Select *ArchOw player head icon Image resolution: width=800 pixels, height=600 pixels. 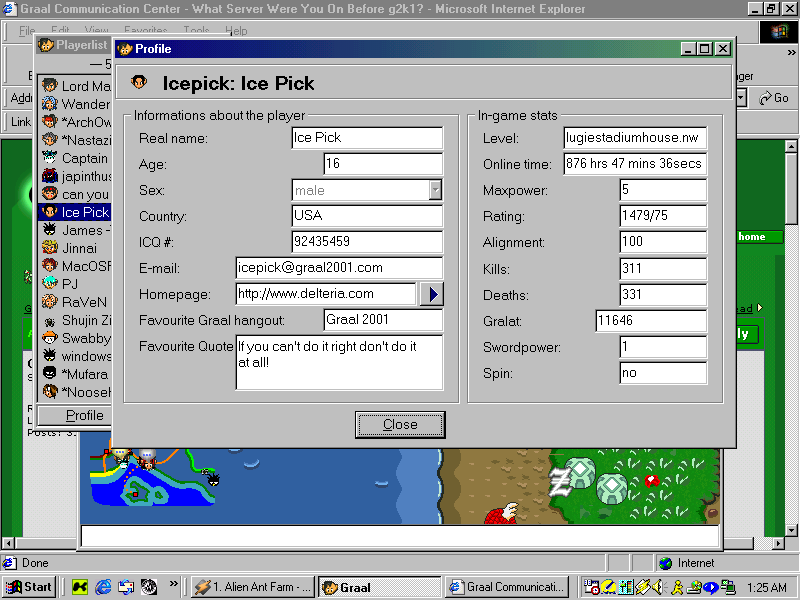tap(49, 121)
